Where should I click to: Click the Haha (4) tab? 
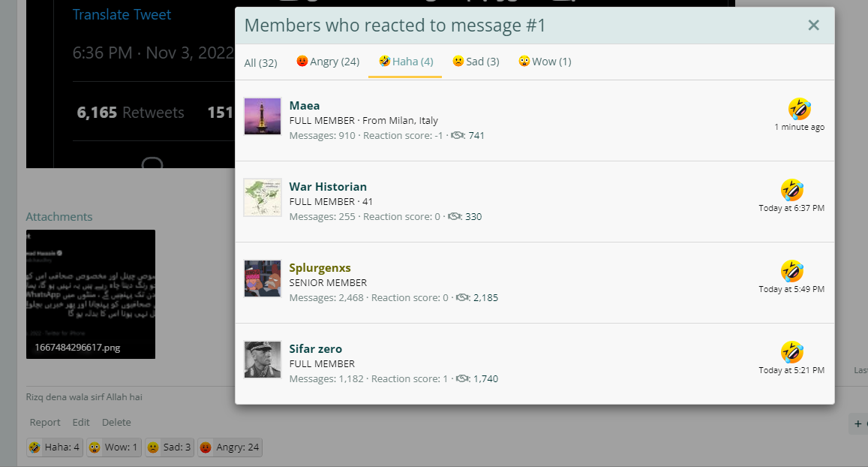pyautogui.click(x=406, y=62)
